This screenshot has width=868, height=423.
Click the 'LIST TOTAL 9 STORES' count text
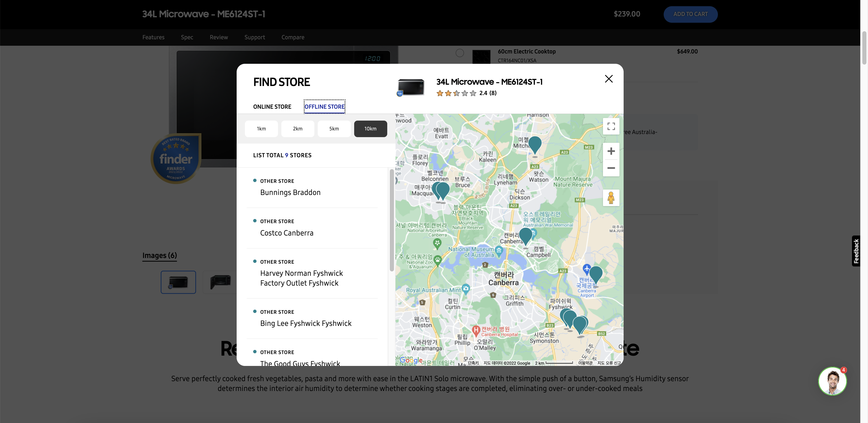[x=282, y=155]
